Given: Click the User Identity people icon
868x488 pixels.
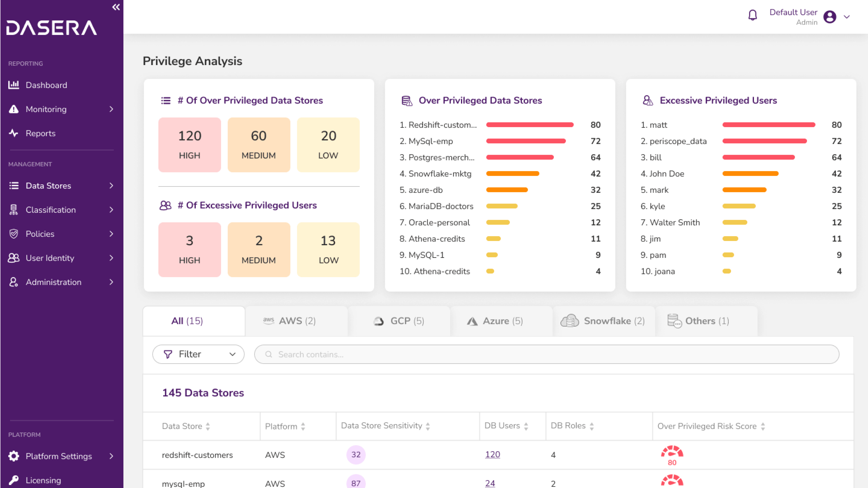Looking at the screenshot, I should click(x=14, y=258).
